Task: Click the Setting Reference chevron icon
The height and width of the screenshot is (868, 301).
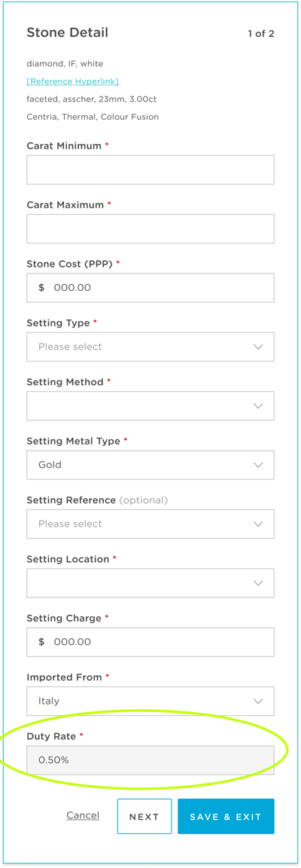Action: pos(258,524)
